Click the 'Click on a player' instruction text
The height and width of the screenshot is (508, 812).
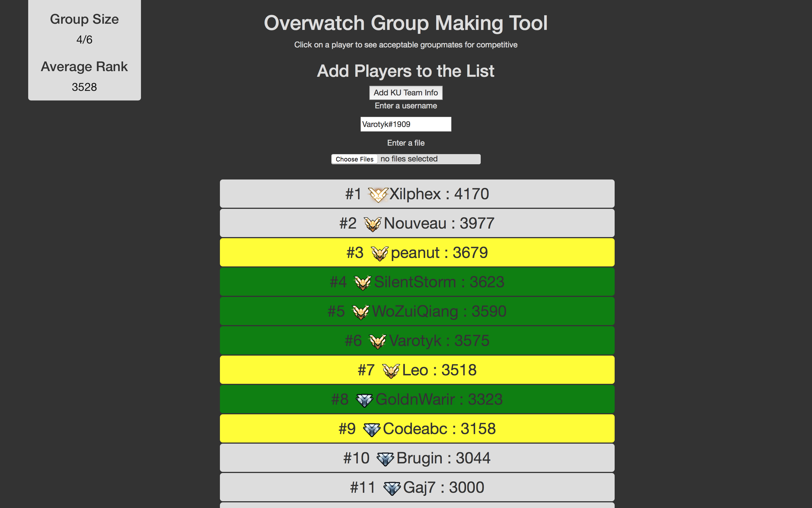tap(406, 45)
